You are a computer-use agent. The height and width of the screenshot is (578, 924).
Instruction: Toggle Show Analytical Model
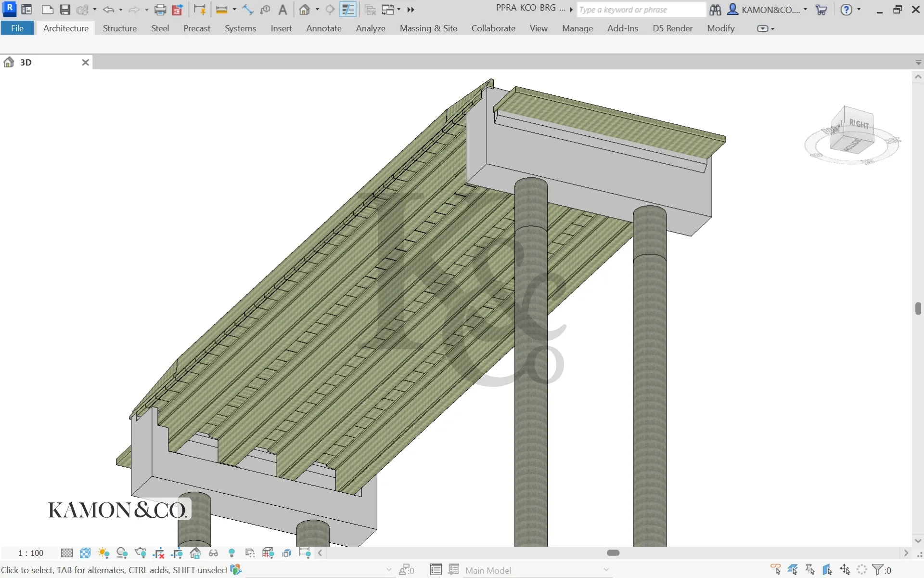[x=268, y=553]
